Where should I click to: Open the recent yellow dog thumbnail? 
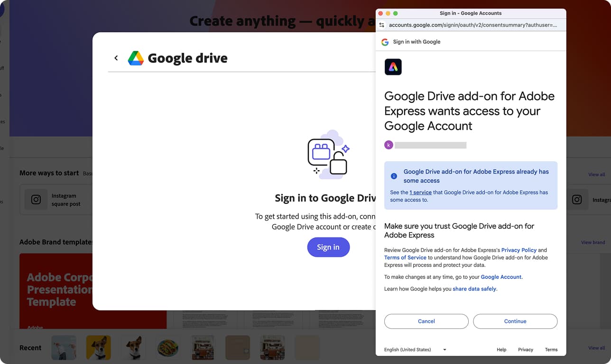point(98,347)
